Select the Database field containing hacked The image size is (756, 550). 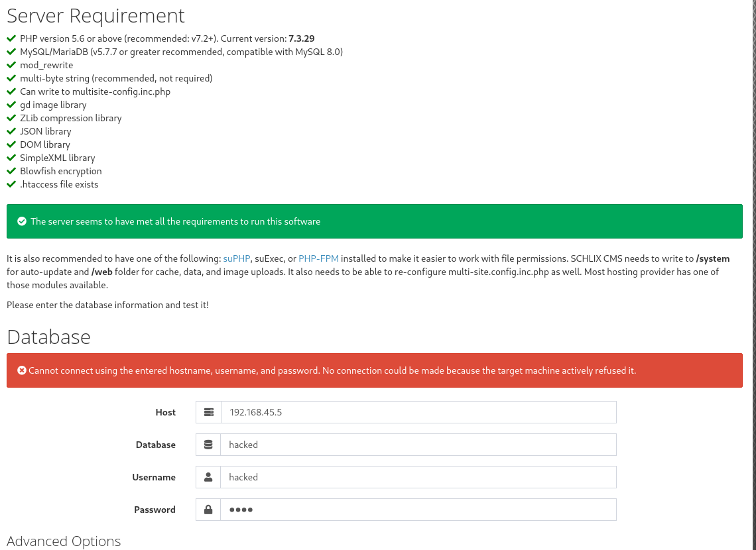pyautogui.click(x=418, y=445)
